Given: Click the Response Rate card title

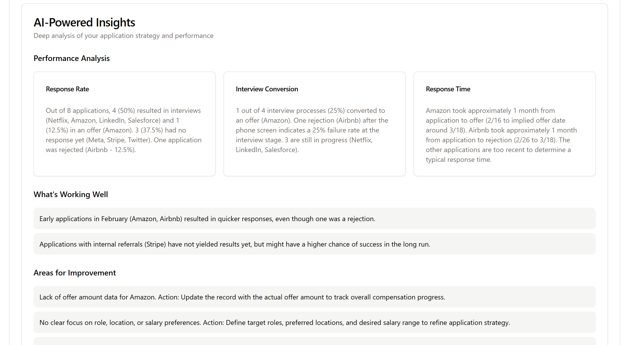Looking at the screenshot, I should click(67, 89).
